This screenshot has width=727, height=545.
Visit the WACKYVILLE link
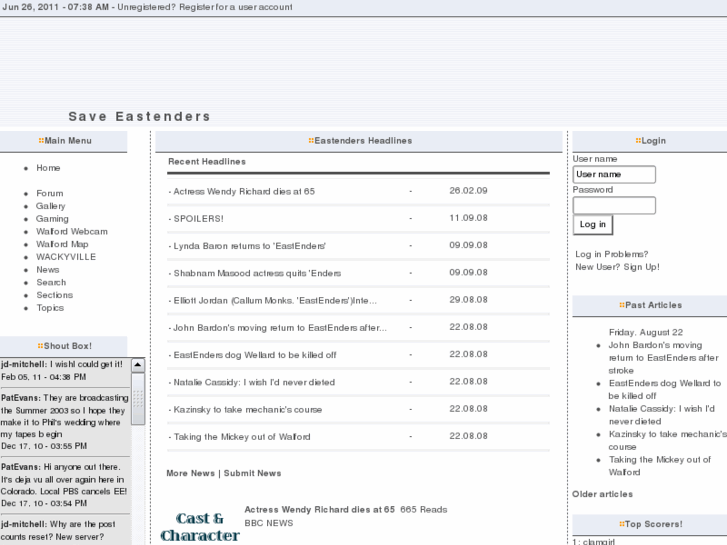[66, 257]
